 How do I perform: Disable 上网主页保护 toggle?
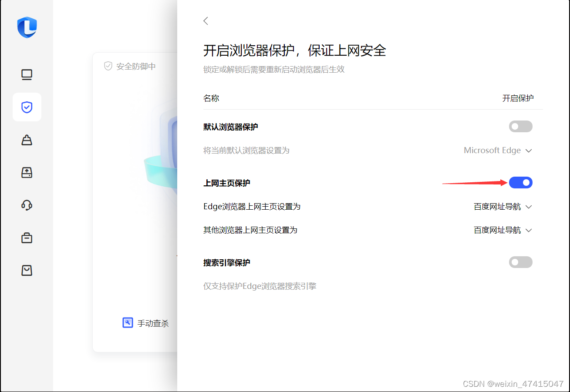pyautogui.click(x=520, y=182)
